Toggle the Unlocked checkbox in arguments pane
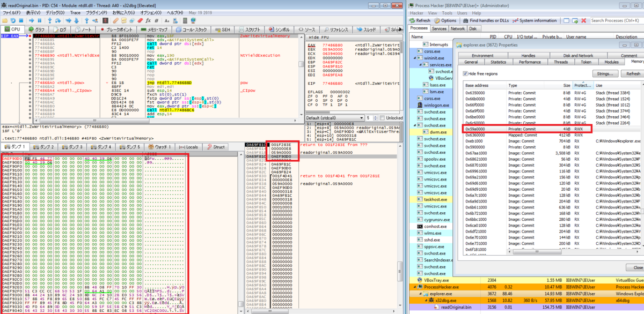 (x=382, y=118)
